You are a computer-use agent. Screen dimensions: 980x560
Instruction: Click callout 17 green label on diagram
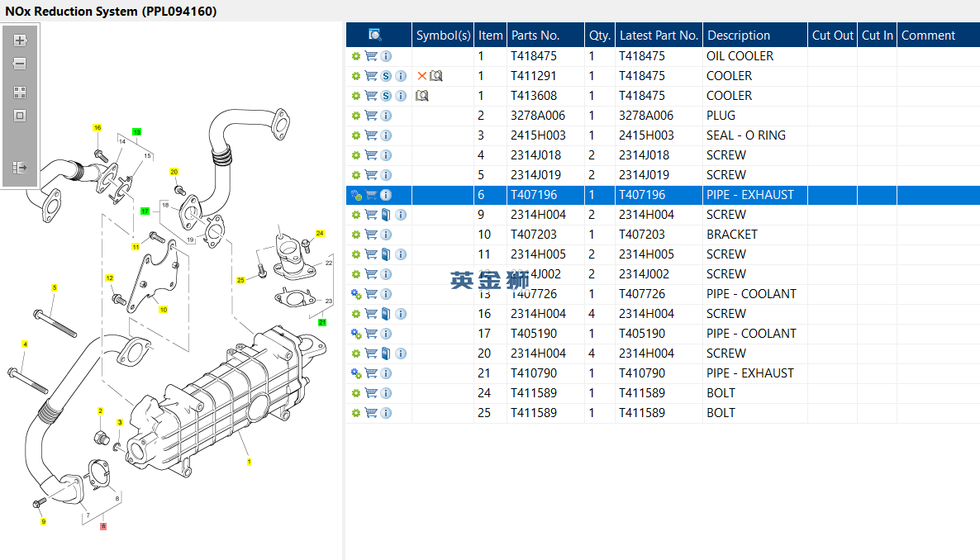tap(145, 211)
